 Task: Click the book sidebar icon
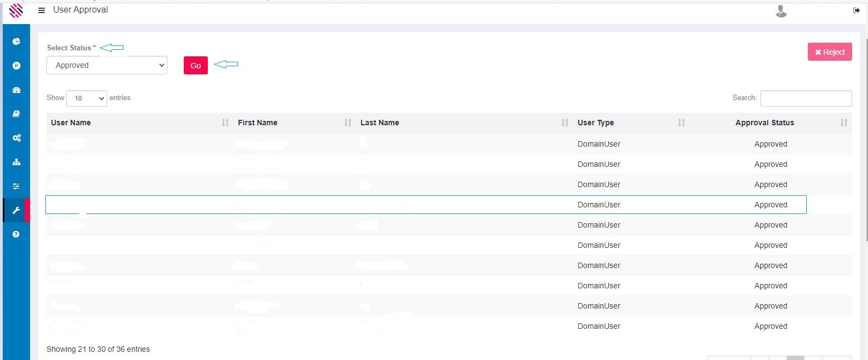(16, 114)
